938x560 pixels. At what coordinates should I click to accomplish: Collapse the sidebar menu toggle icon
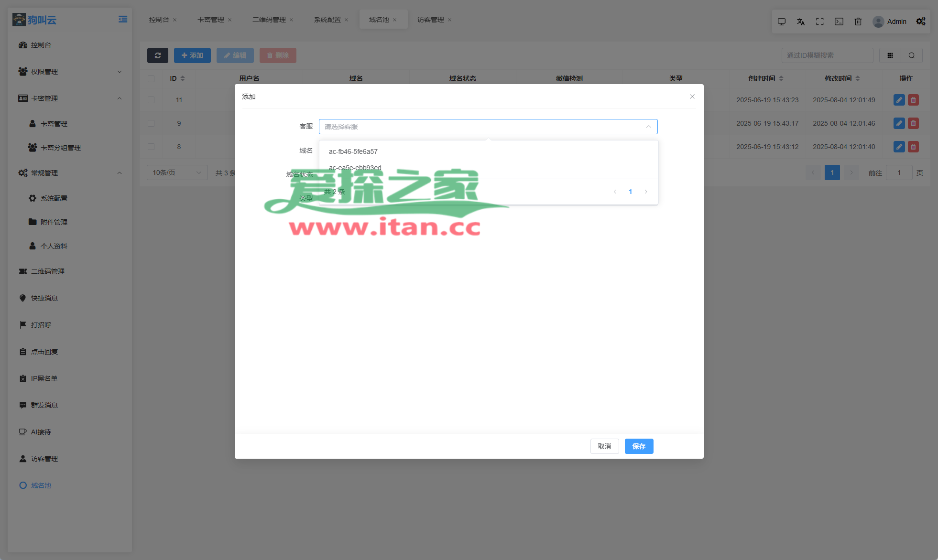tap(123, 20)
